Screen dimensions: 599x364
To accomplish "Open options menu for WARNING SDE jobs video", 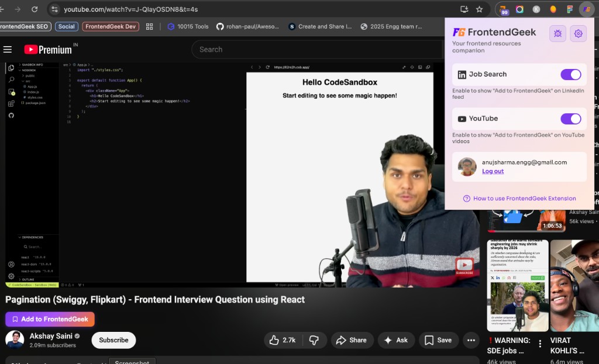I will tap(540, 344).
